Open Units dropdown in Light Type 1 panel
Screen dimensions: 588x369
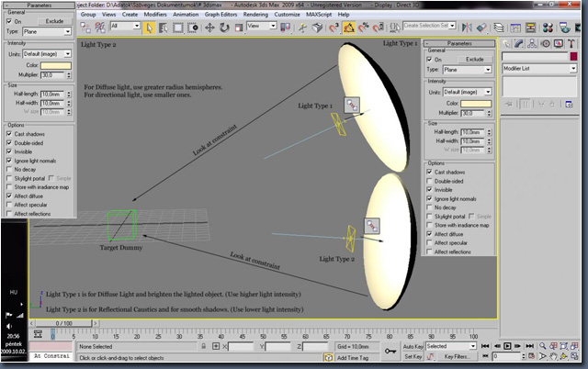pyautogui.click(x=467, y=92)
